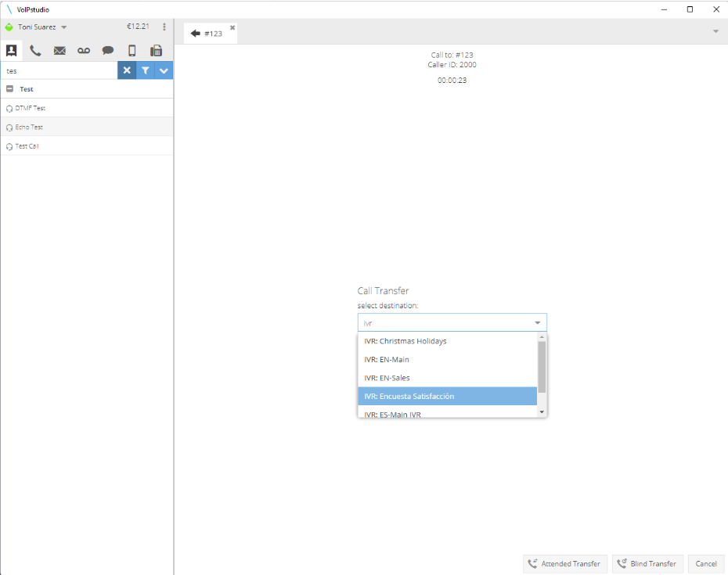This screenshot has height=575, width=728.
Task: Switch to the #123 call tab
Action: [x=210, y=34]
